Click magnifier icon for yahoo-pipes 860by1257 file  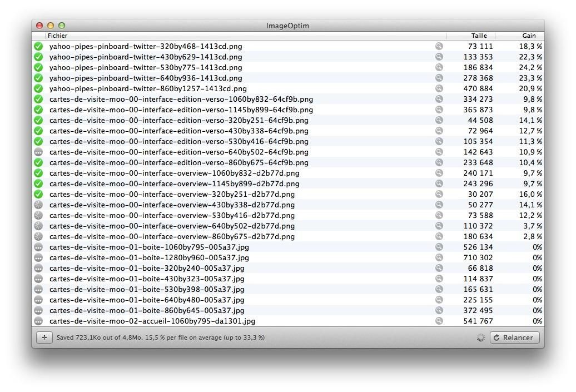[439, 88]
